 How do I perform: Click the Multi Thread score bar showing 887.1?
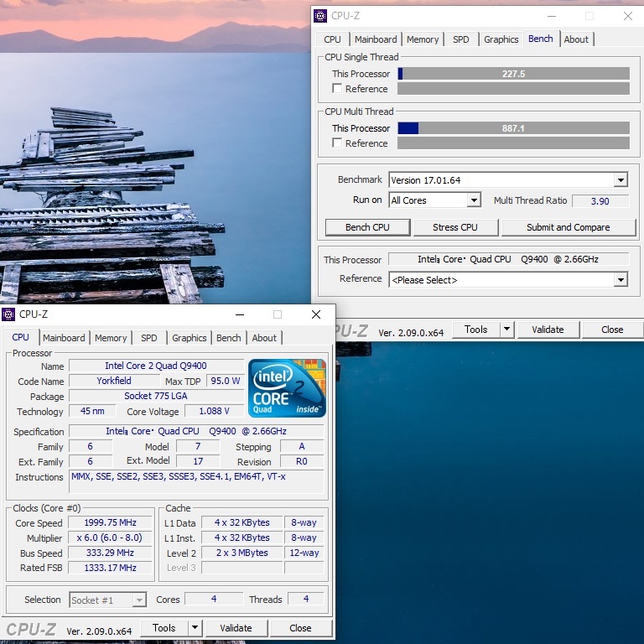coord(513,128)
